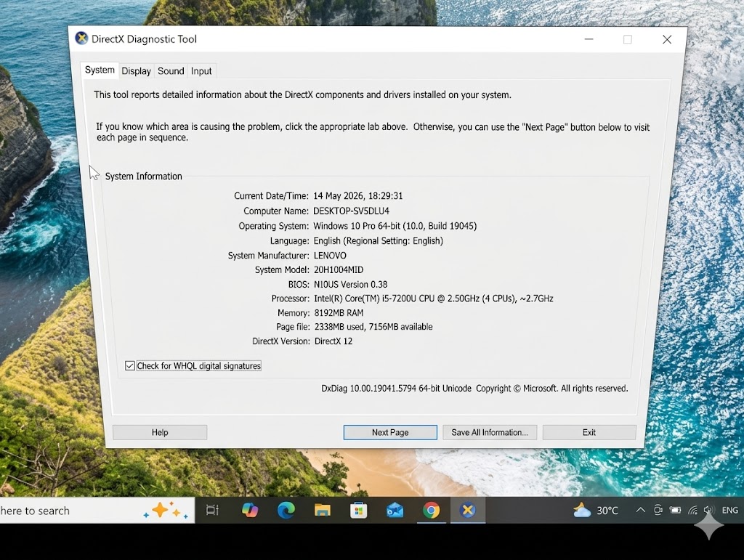This screenshot has height=560, width=744.
Task: Click the computer name DESKTOP-SV5DLU4
Action: (351, 211)
